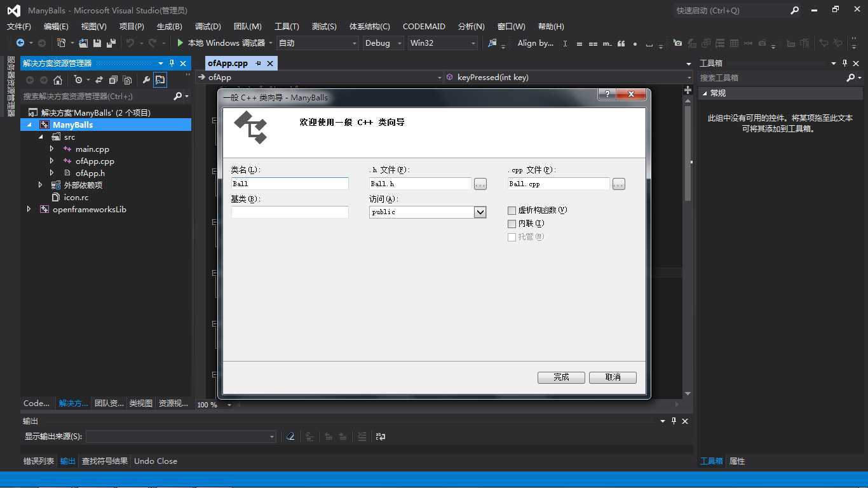The height and width of the screenshot is (488, 868).
Task: Open the 工具(T) menu
Action: click(287, 26)
